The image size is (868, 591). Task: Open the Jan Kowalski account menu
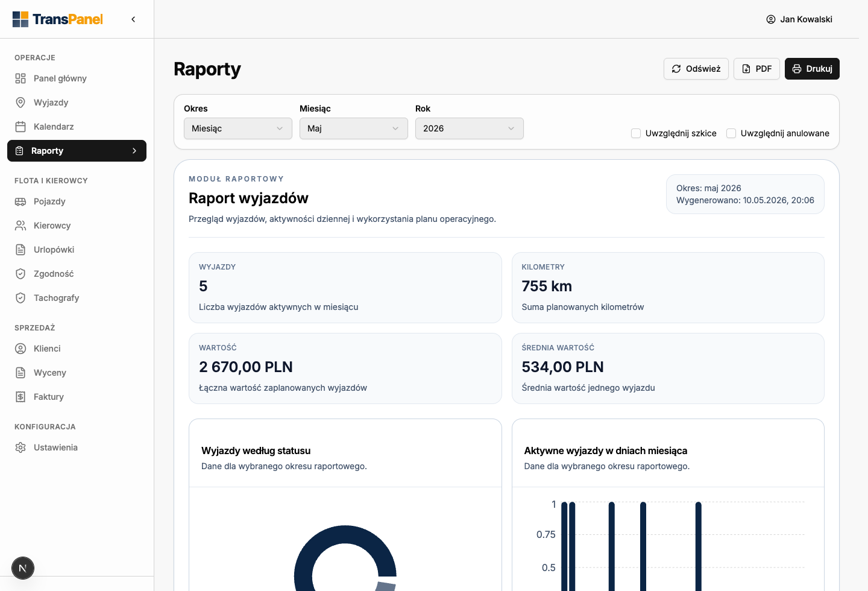(799, 19)
